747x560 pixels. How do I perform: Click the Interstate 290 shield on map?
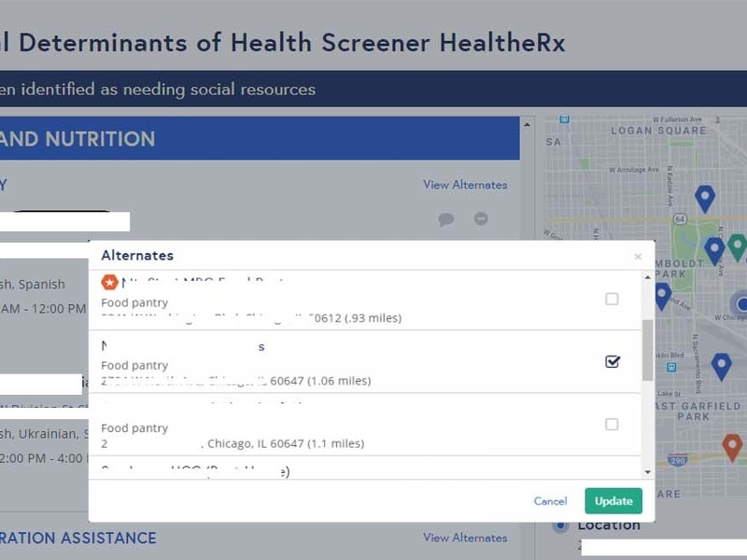click(677, 460)
